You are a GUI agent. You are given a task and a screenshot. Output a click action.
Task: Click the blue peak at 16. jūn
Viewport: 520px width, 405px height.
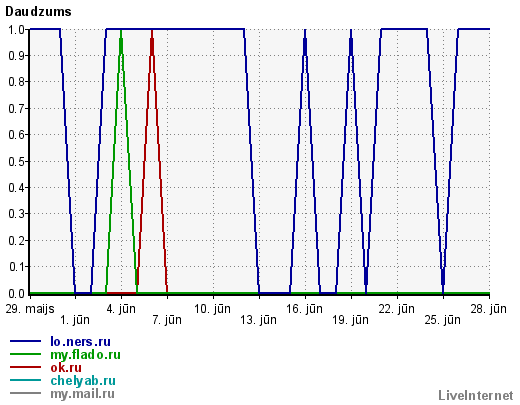tap(305, 31)
